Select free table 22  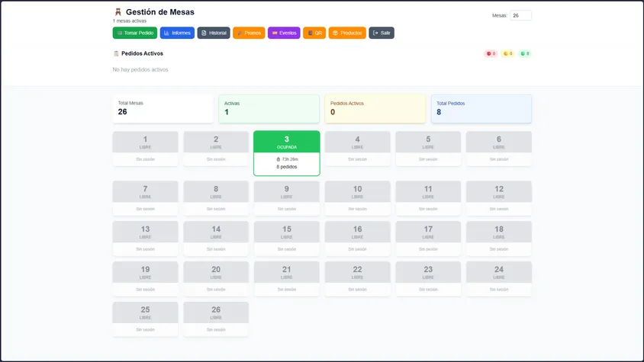(357, 279)
